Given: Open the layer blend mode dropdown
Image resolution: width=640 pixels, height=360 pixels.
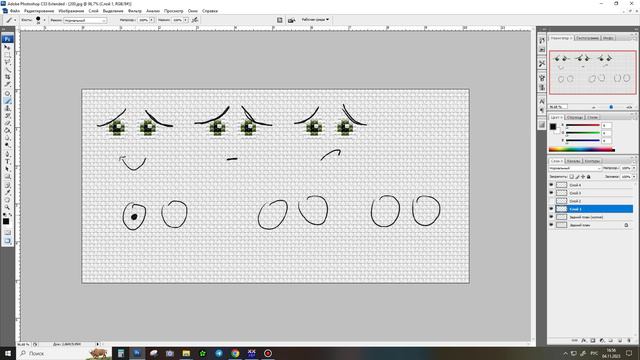Looking at the screenshot, I should click(575, 168).
